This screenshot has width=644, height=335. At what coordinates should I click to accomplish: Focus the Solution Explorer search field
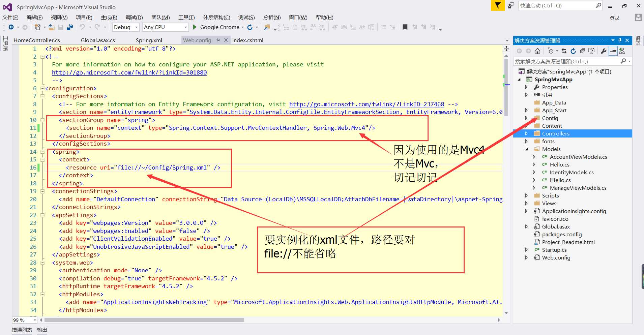pyautogui.click(x=572, y=61)
